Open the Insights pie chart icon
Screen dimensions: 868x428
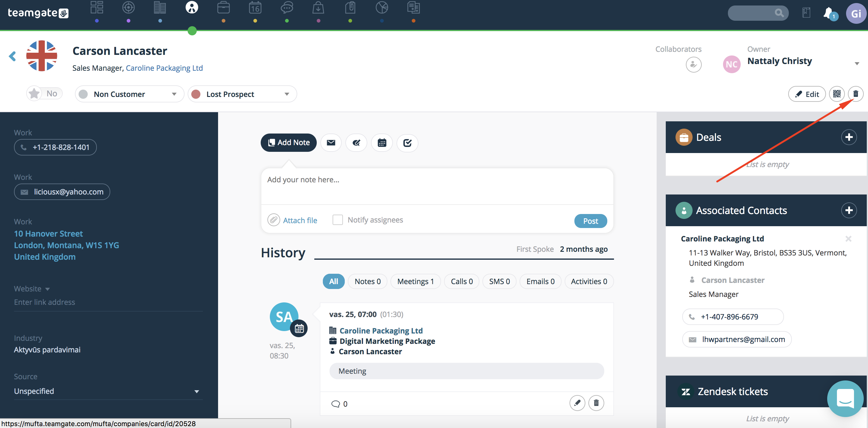pos(382,7)
